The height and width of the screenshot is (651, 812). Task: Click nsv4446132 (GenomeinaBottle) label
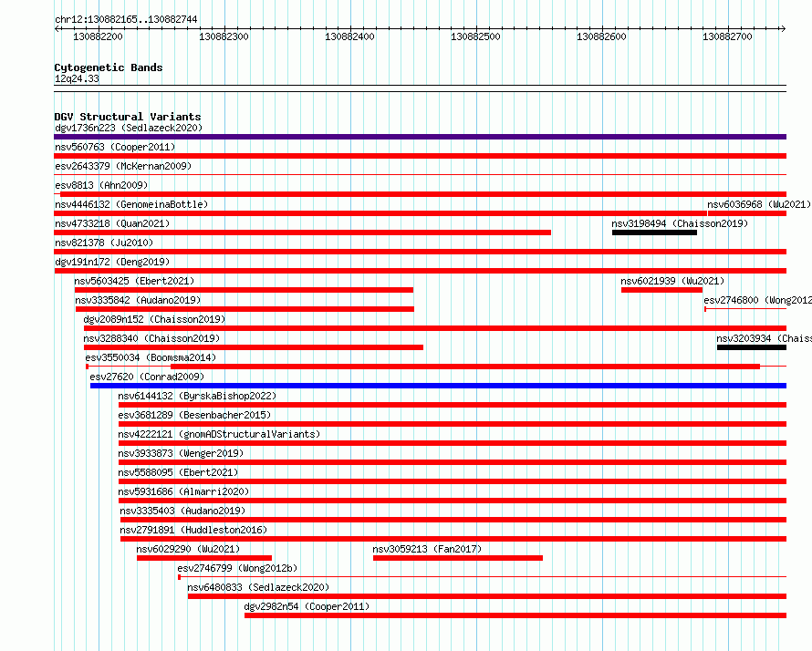pyautogui.click(x=131, y=204)
